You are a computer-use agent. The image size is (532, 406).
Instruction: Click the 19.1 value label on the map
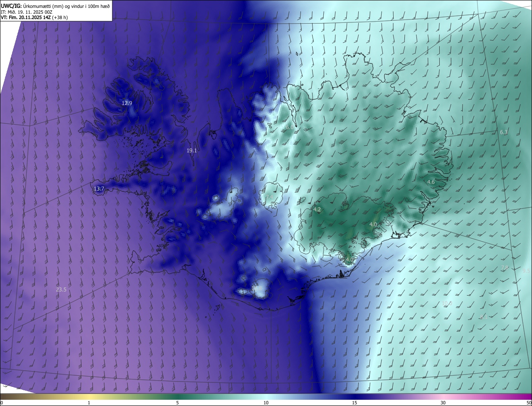click(x=192, y=151)
